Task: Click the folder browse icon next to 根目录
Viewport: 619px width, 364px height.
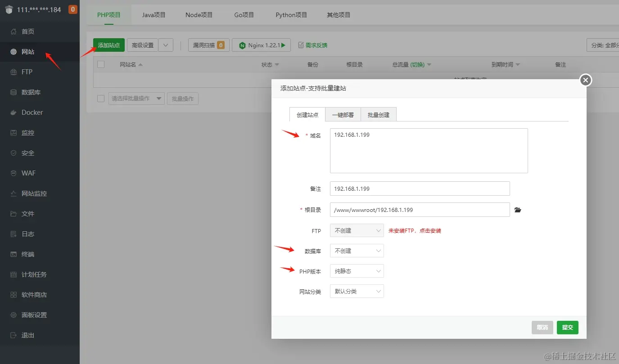Action: [x=518, y=210]
